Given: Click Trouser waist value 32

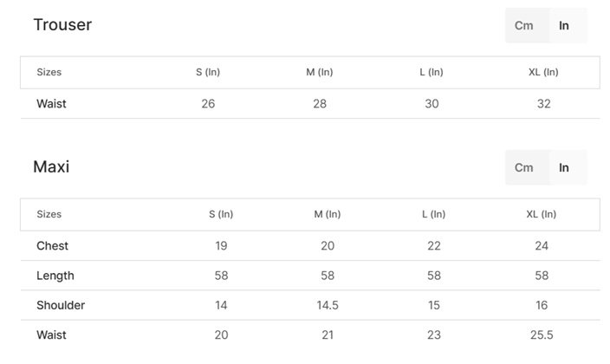Looking at the screenshot, I should tap(543, 104).
